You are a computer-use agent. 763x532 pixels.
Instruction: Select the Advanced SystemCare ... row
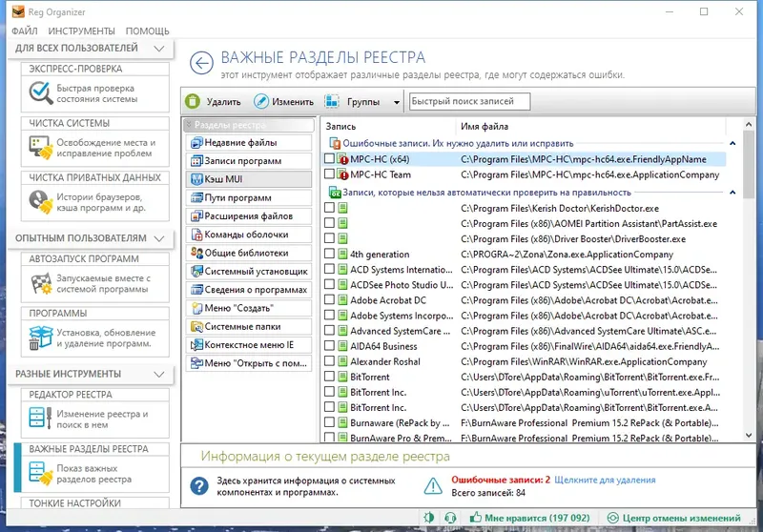pos(524,331)
